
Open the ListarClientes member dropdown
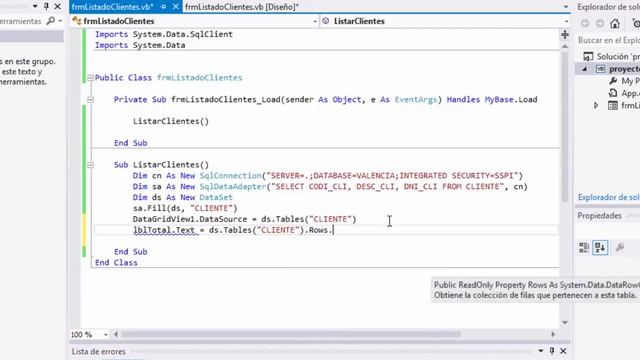pyautogui.click(x=566, y=21)
